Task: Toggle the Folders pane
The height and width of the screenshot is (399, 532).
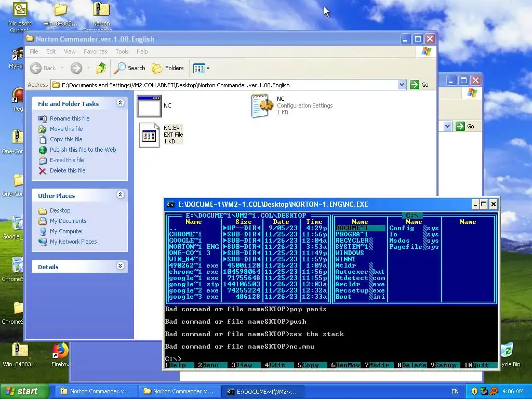Action: 168,68
